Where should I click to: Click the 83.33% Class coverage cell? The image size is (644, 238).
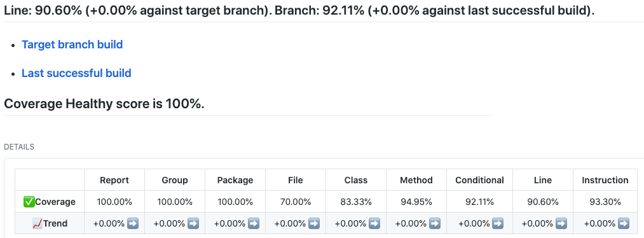pos(356,202)
